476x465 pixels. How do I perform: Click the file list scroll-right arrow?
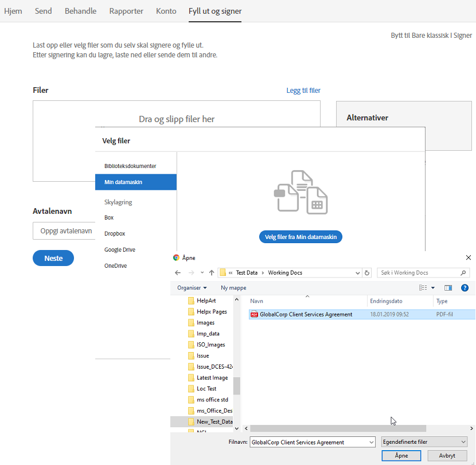click(471, 428)
